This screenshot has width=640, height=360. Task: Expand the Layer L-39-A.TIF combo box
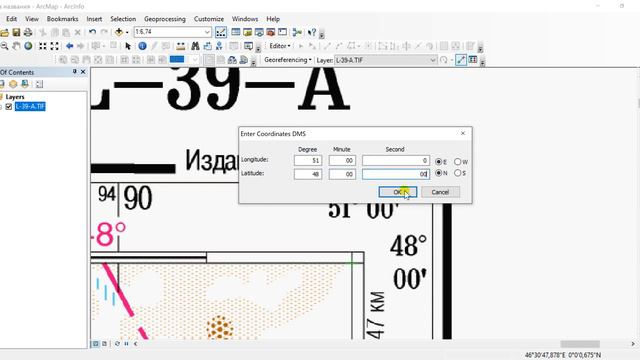(433, 60)
